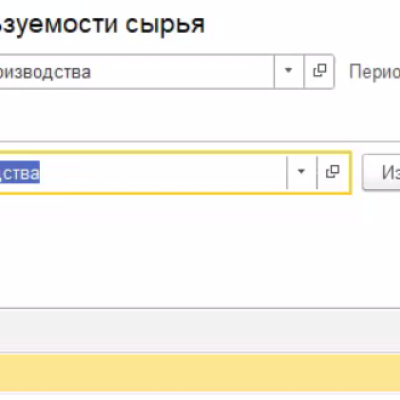Open the linked item via the active field's squares icon
This screenshot has width=400, height=400.
click(x=333, y=172)
